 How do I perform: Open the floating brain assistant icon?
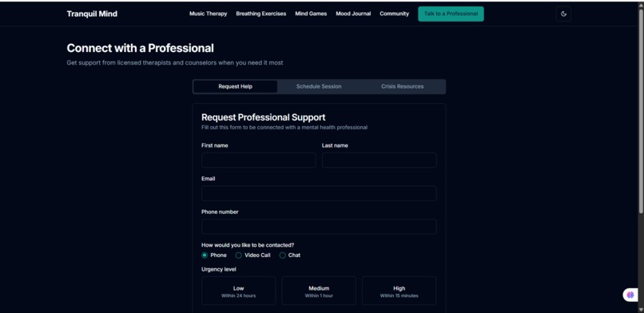pos(630,295)
